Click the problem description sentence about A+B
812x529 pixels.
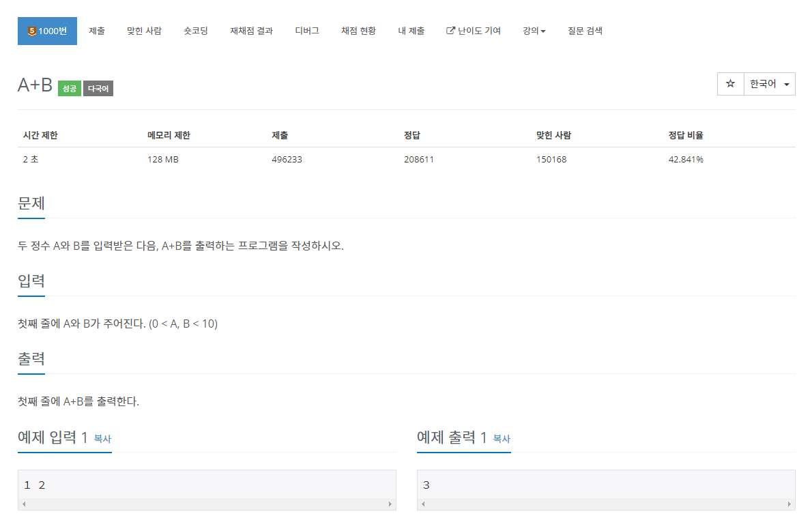point(181,246)
